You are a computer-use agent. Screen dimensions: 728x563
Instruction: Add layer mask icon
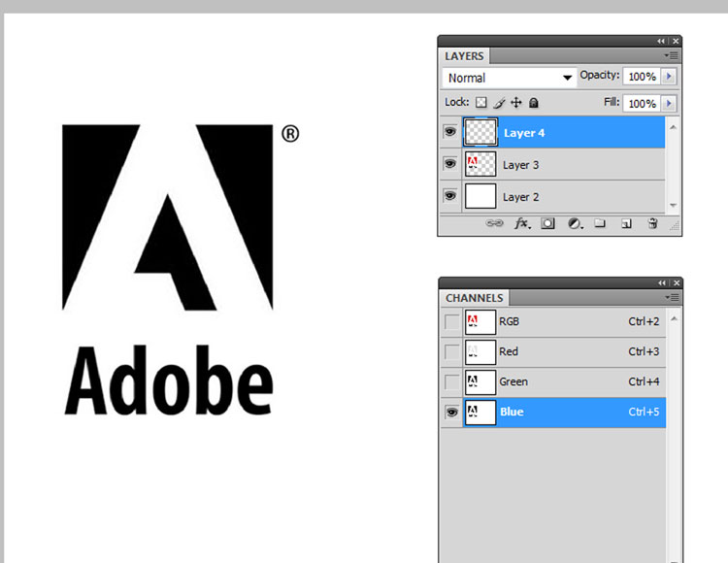tap(547, 223)
